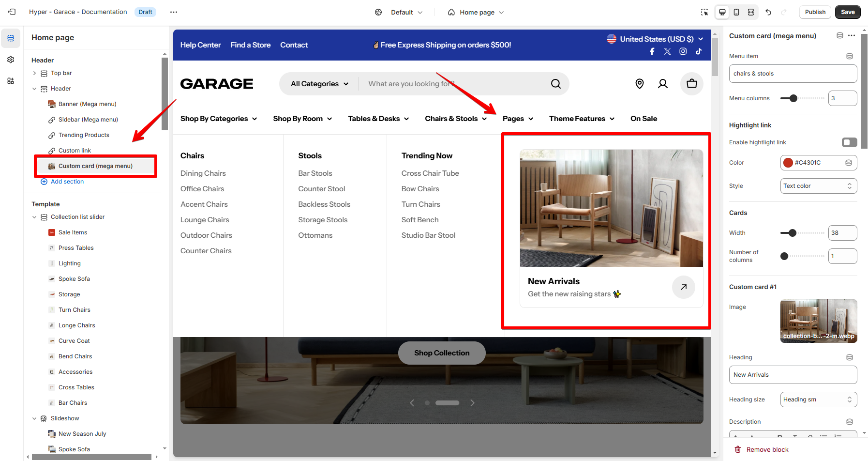
Task: Open Shop By Room menu
Action: pyautogui.click(x=302, y=119)
